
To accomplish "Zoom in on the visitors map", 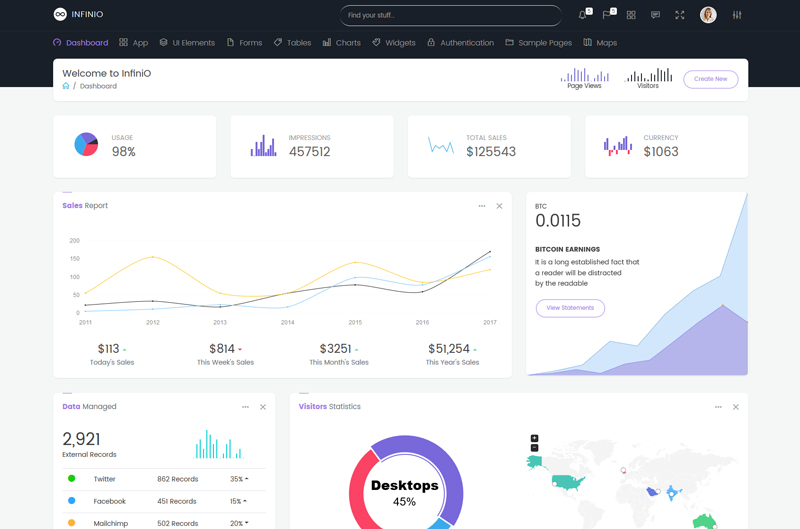I will click(534, 438).
